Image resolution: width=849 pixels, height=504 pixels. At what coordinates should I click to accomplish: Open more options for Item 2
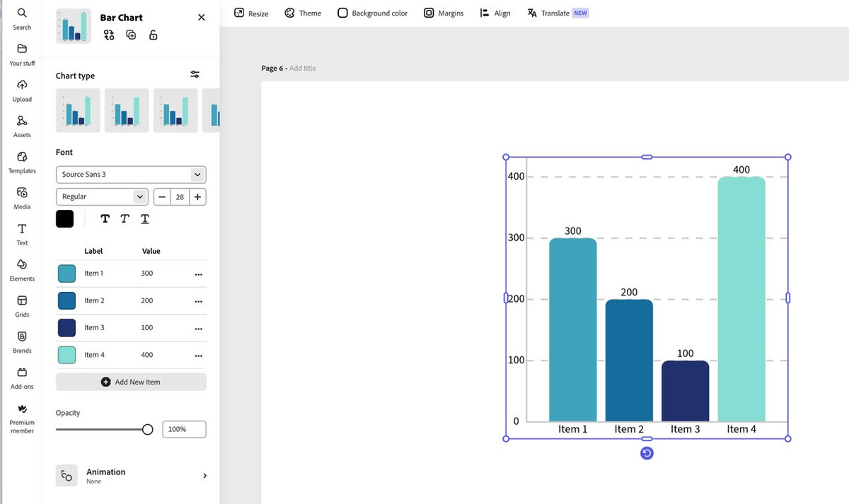pyautogui.click(x=198, y=301)
